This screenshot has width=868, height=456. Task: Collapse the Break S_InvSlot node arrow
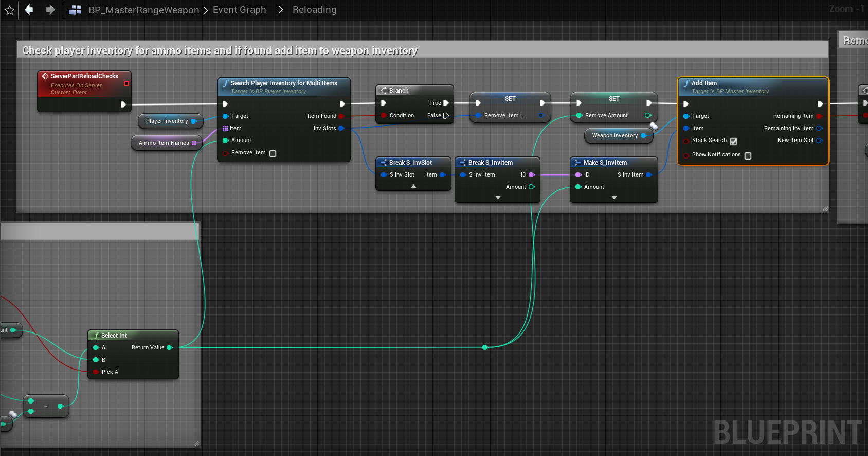tap(413, 187)
